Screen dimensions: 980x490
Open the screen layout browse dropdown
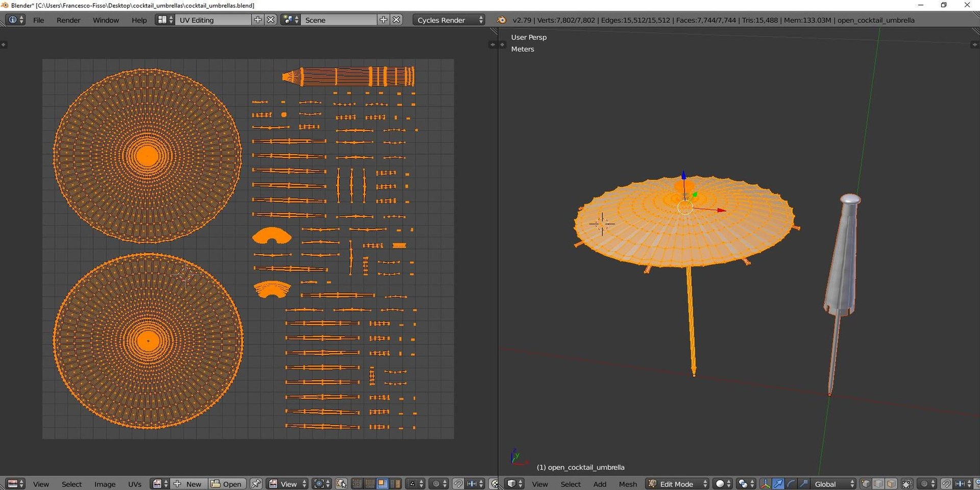[x=164, y=20]
